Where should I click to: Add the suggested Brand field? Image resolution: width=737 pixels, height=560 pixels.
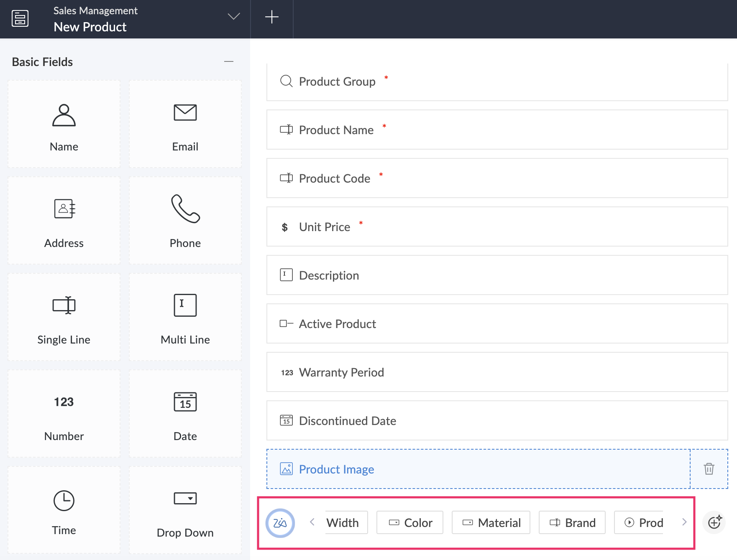click(572, 523)
